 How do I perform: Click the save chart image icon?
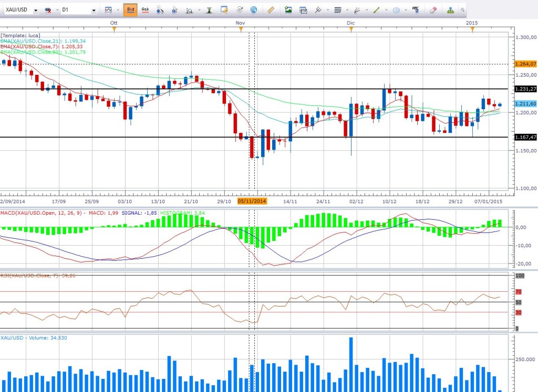(288, 10)
